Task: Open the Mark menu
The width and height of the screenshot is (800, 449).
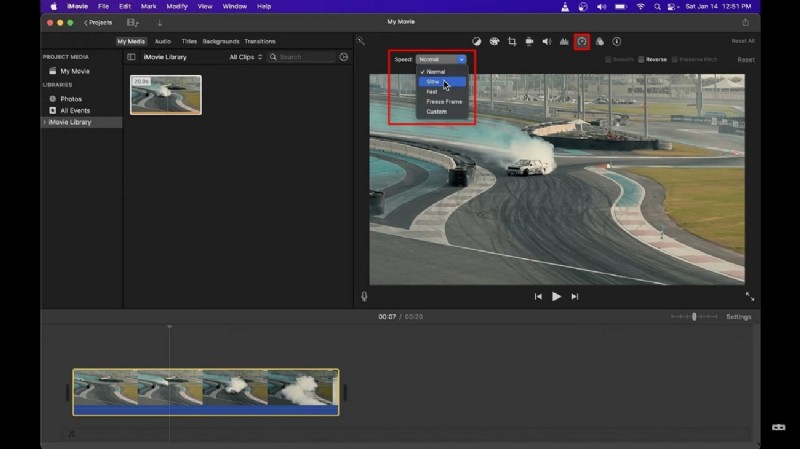Action: [148, 7]
